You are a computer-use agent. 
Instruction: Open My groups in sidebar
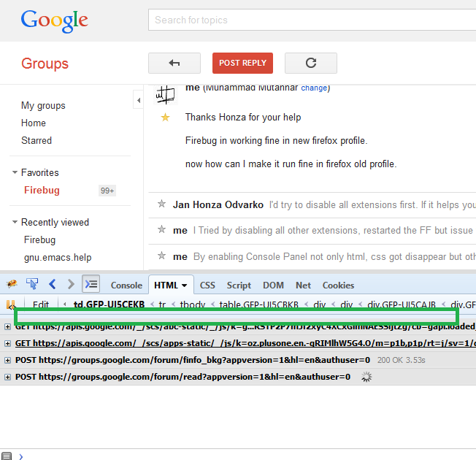click(43, 106)
